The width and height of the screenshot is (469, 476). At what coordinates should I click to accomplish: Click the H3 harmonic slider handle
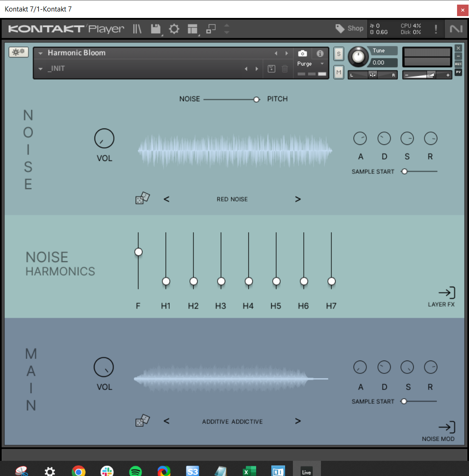(221, 281)
